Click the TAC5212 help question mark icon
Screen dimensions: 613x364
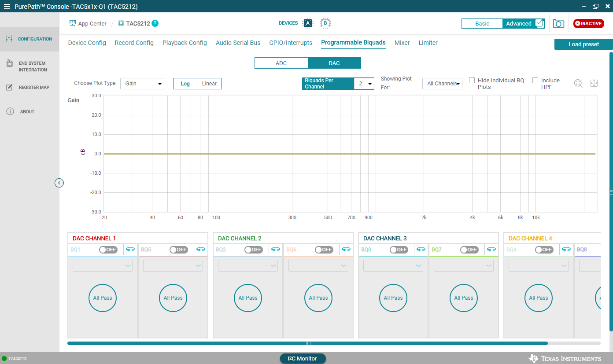click(x=155, y=24)
